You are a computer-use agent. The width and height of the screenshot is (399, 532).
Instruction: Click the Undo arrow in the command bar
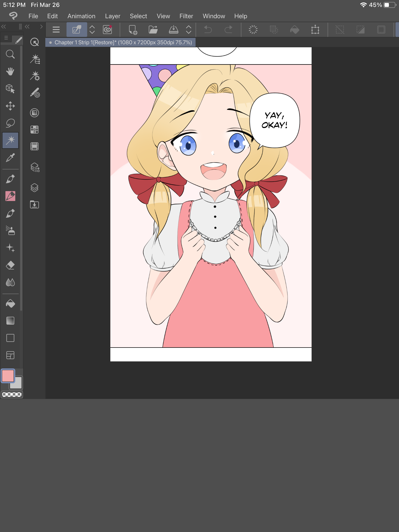208,30
